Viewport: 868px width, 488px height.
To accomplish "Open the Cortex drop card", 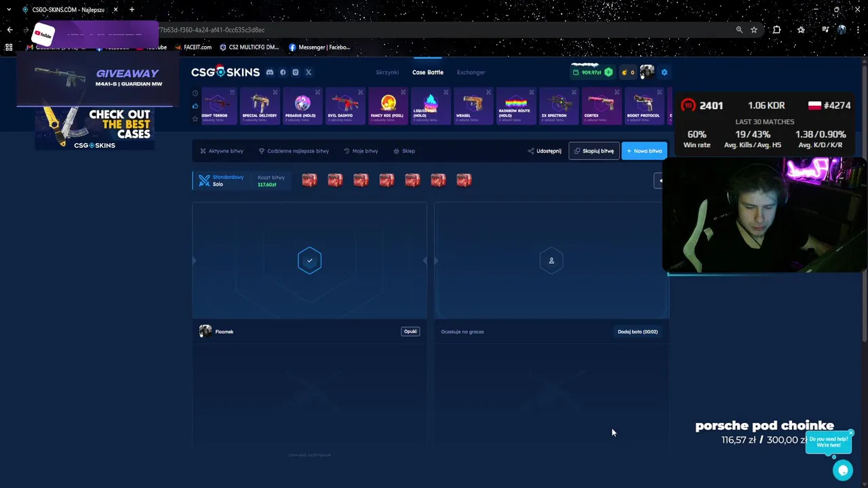I will (601, 106).
